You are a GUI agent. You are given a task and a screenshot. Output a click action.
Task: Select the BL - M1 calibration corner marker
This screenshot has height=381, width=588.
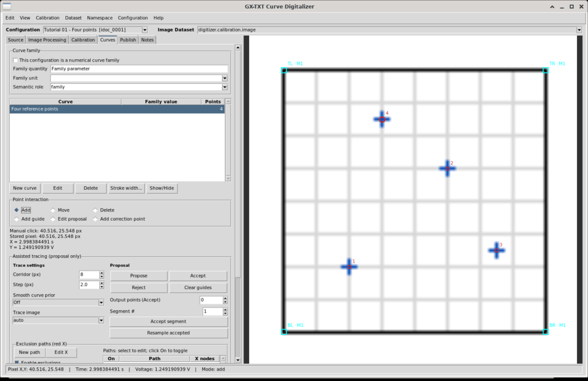click(x=284, y=332)
